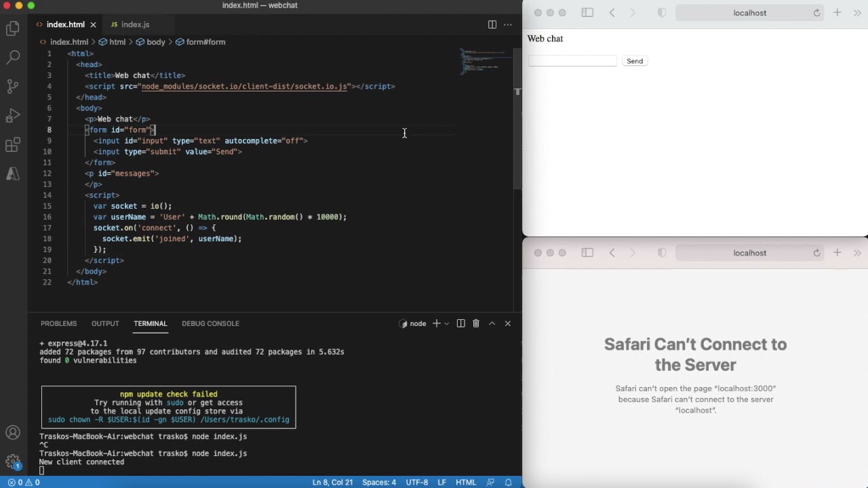Open the Extensions view
The image size is (868, 488).
coord(13,145)
